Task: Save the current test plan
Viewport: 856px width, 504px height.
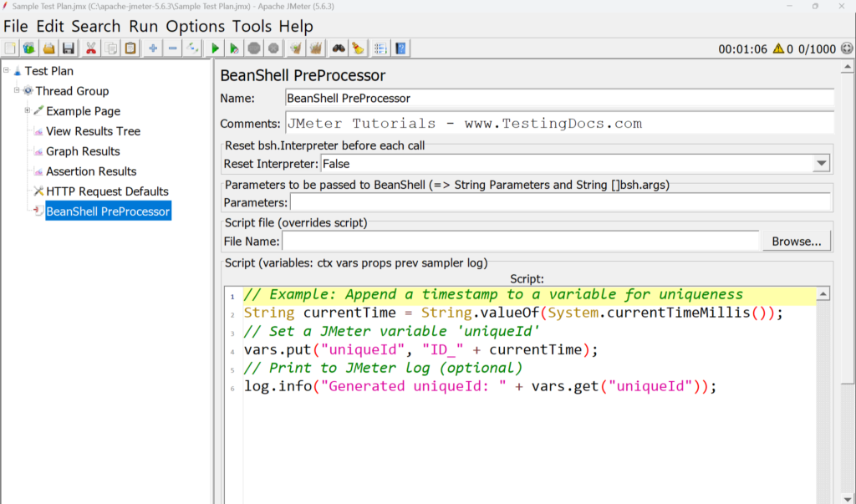Action: pyautogui.click(x=68, y=48)
